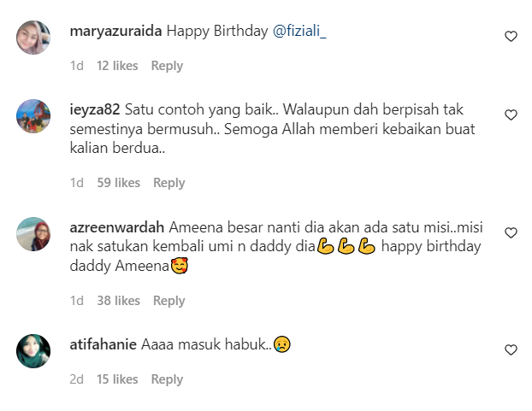Tap heart icon on atifahanie's comment
The width and height of the screenshot is (532, 411).
[x=511, y=349]
